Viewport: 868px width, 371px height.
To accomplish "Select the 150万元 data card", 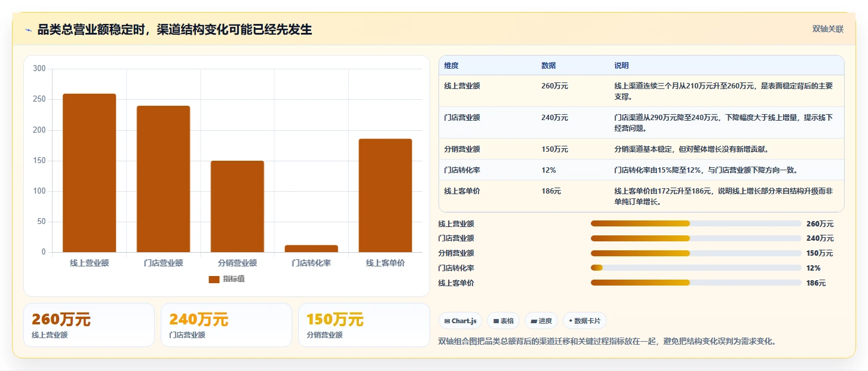I will [364, 325].
